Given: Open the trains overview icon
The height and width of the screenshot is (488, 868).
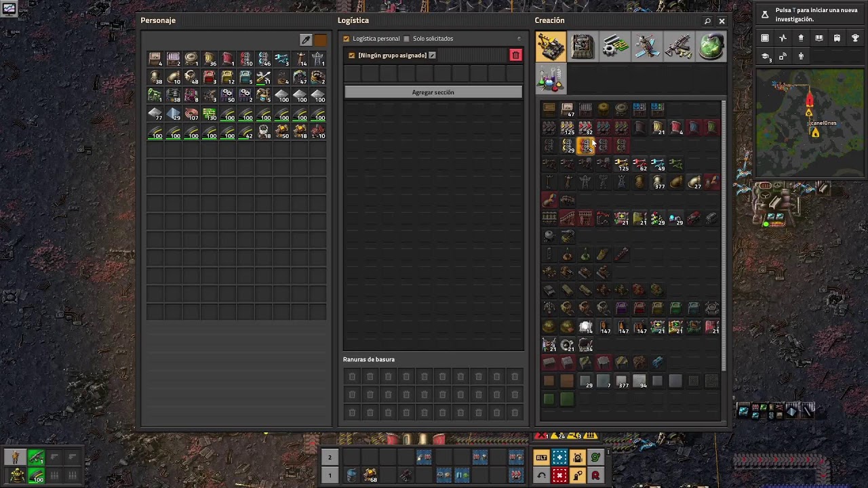Looking at the screenshot, I should pyautogui.click(x=837, y=38).
